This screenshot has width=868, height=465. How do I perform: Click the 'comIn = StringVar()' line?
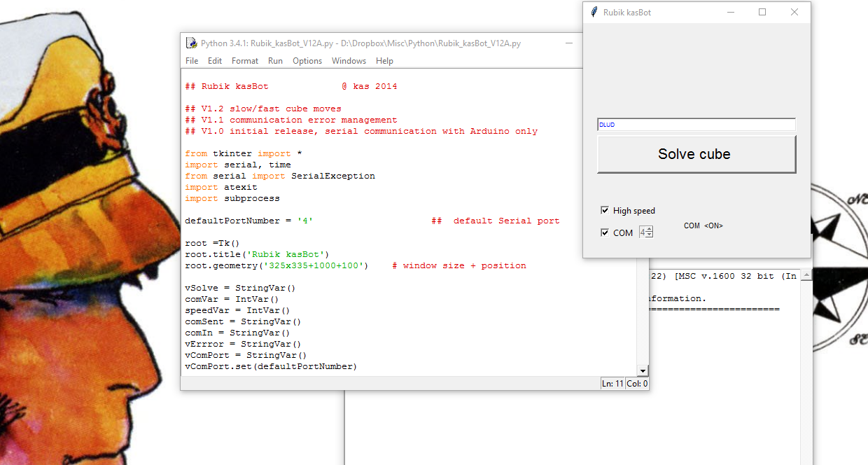(238, 333)
